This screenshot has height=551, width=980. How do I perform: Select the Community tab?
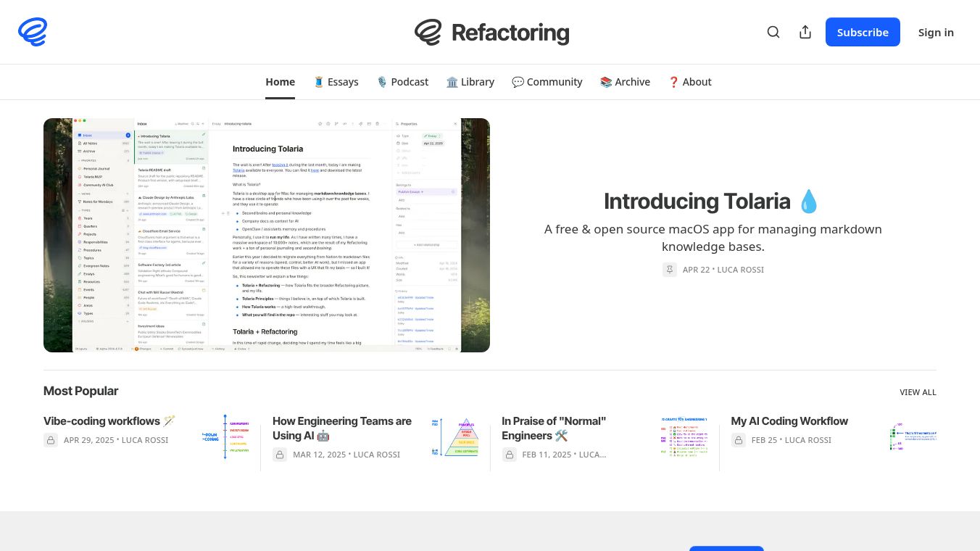click(x=547, y=82)
